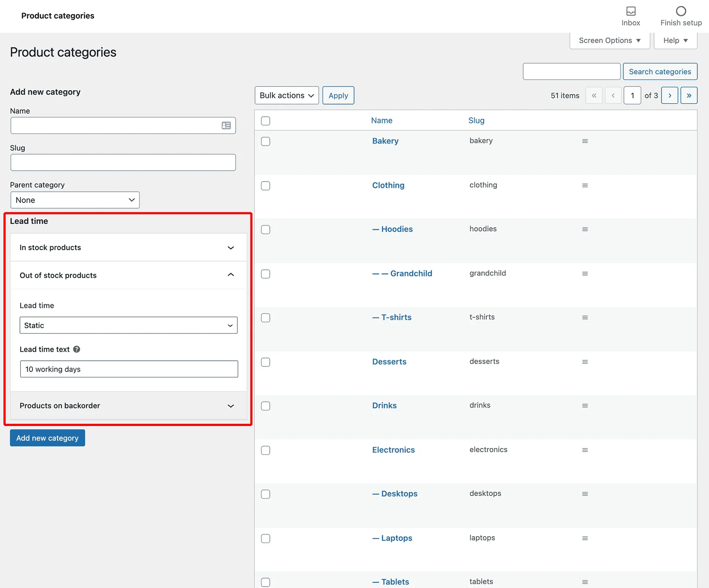Click inside the category search field
The image size is (709, 588).
(571, 71)
